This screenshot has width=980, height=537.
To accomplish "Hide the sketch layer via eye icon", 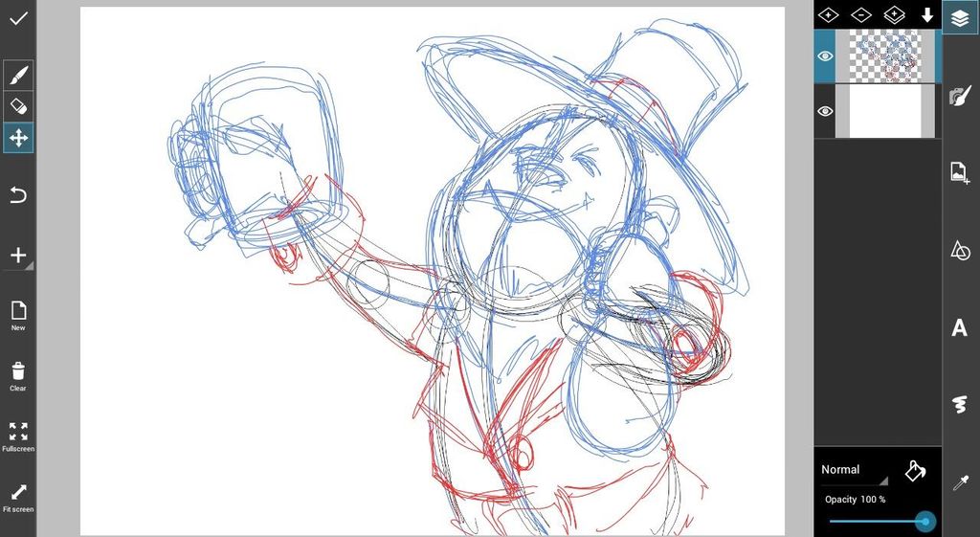I will click(x=825, y=56).
